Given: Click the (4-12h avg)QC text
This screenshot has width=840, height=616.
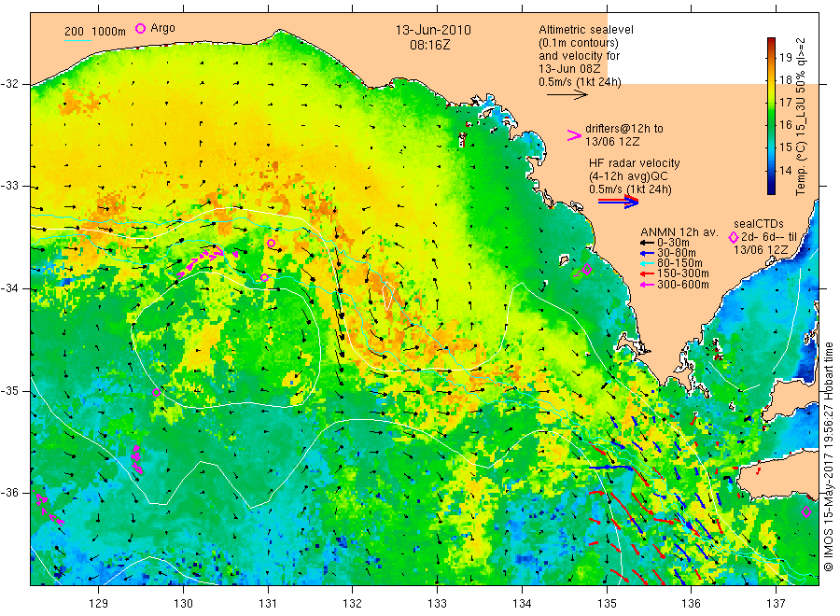Looking at the screenshot, I should point(628,176).
